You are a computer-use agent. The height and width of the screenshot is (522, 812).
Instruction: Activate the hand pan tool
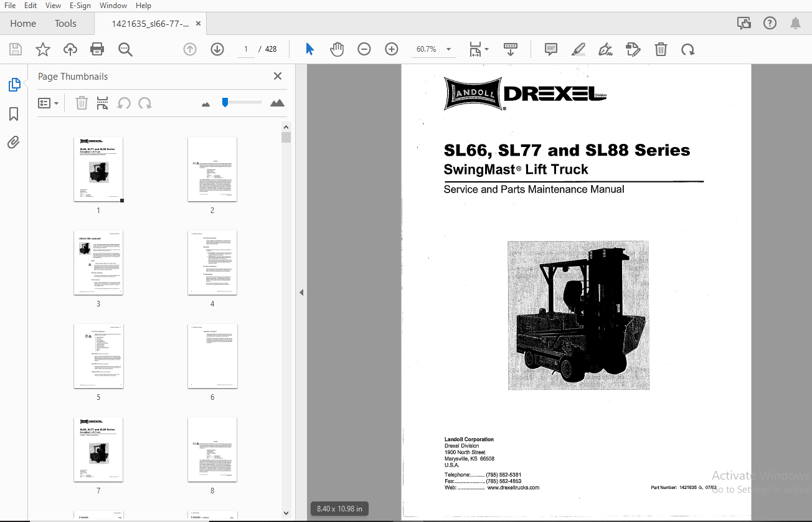pyautogui.click(x=337, y=49)
